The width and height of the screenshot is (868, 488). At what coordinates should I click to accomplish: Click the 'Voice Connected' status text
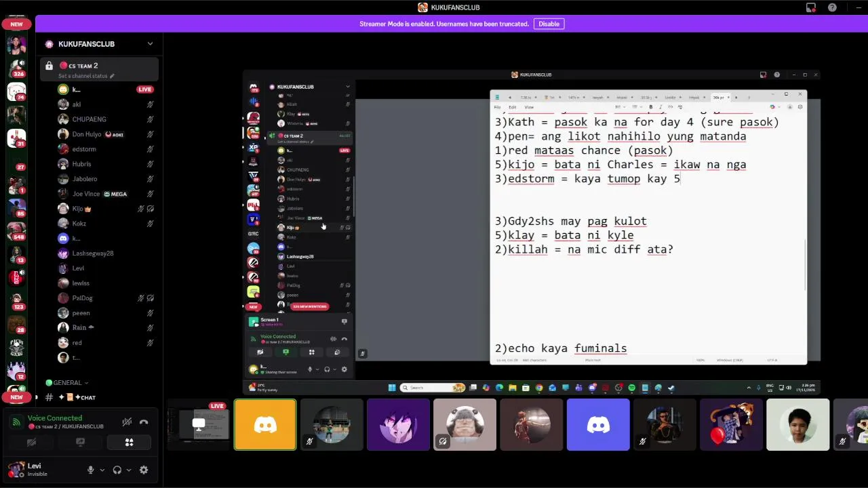[55, 418]
